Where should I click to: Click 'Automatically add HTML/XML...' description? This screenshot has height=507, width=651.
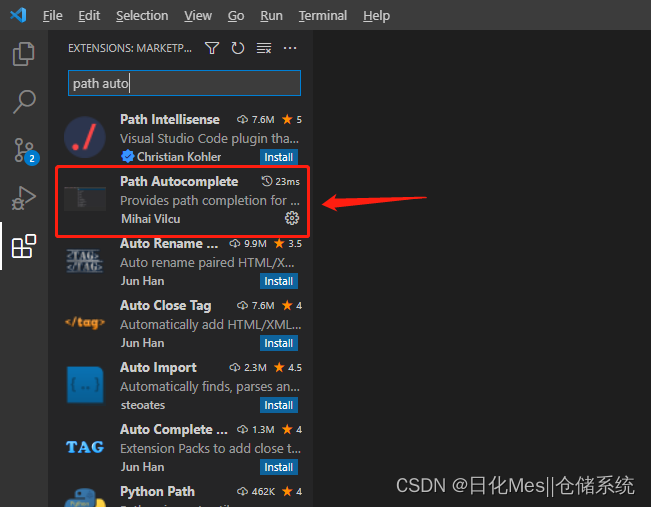click(x=210, y=324)
